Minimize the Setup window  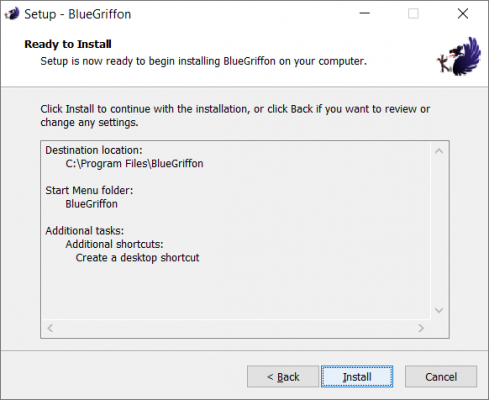click(365, 14)
